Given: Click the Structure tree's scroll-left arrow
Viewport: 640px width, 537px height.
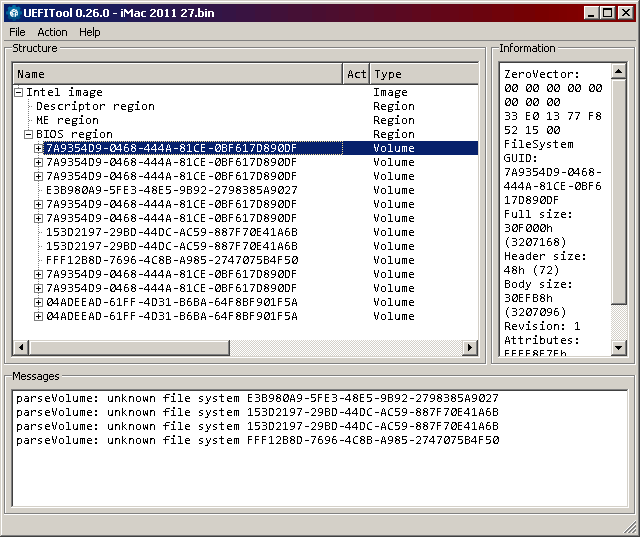Looking at the screenshot, I should tap(21, 348).
